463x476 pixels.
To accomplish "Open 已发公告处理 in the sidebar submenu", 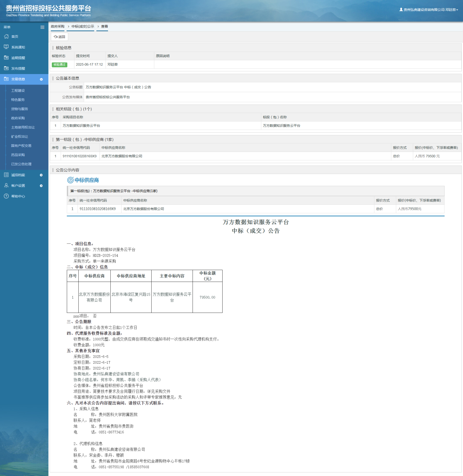I will tap(21, 164).
